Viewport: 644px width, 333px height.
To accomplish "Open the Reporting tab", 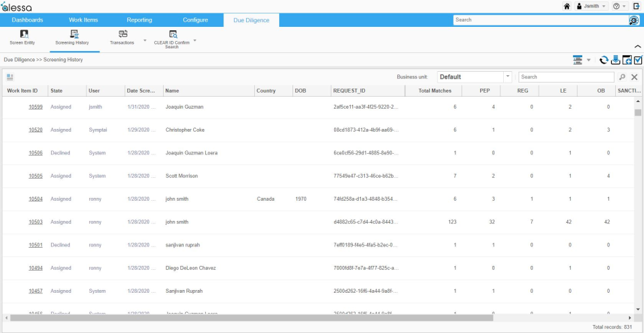I will tap(139, 20).
